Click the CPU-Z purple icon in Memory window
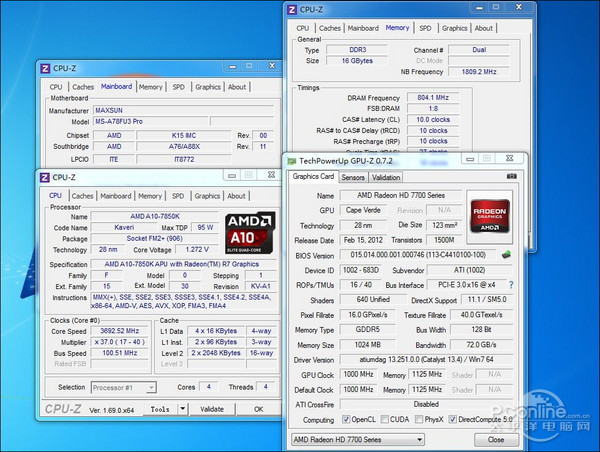 coord(291,10)
